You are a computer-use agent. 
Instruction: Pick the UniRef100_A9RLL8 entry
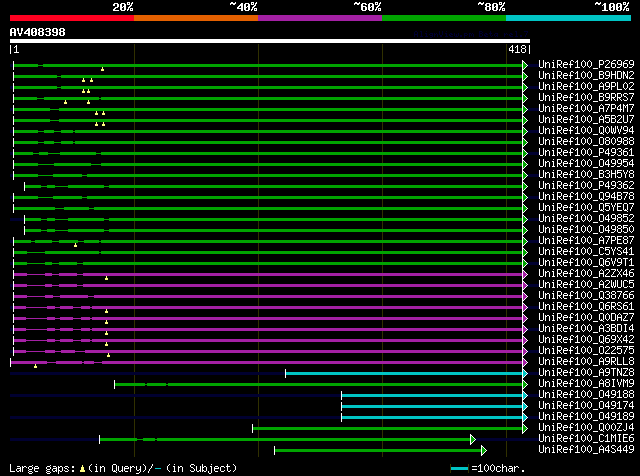click(x=586, y=362)
